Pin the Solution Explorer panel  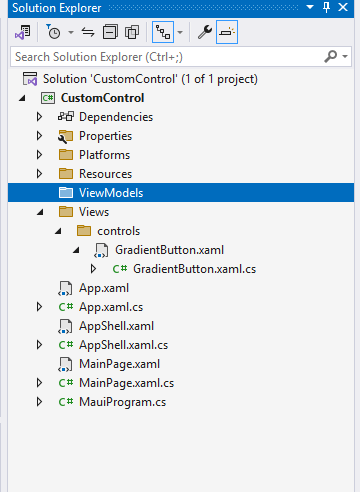[326, 7]
